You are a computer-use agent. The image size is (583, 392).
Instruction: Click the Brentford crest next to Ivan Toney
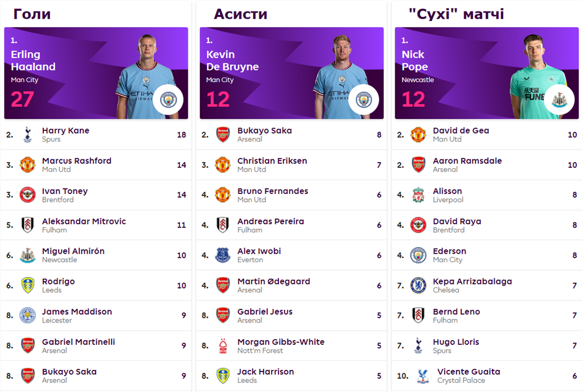tap(27, 195)
